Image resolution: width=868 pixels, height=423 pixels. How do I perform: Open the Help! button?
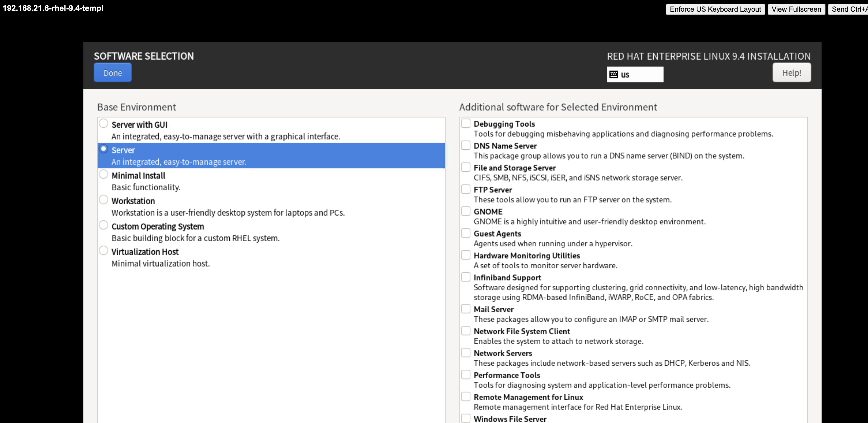click(x=791, y=73)
